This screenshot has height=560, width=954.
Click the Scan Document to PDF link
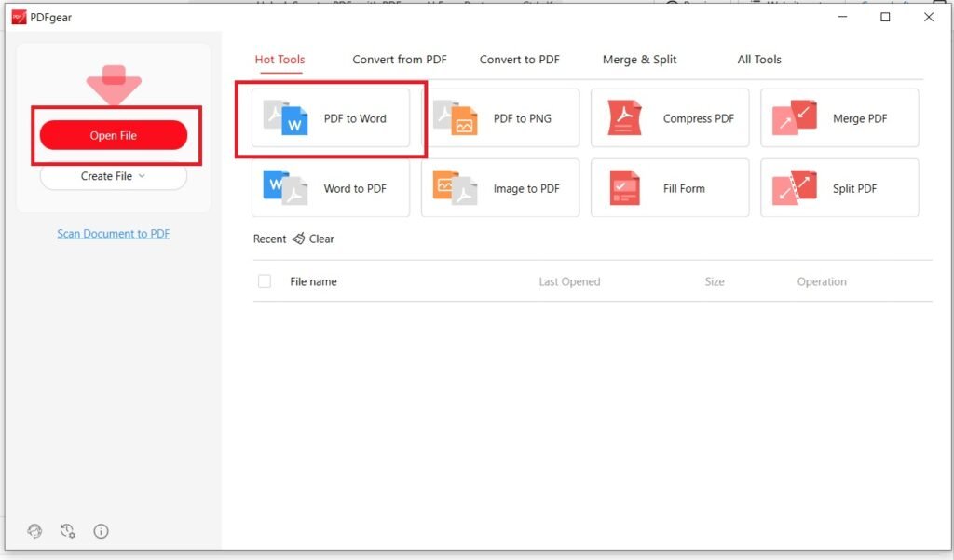(113, 233)
